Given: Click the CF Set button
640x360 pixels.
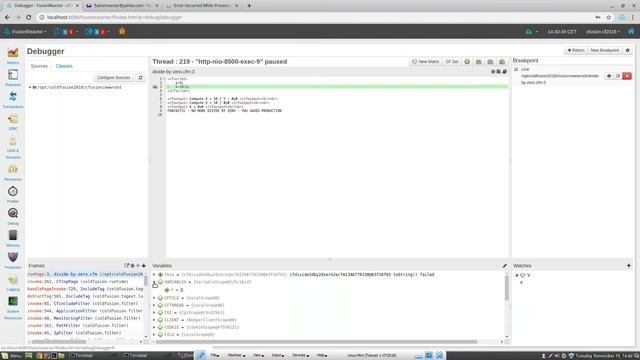Looking at the screenshot, I should click(452, 62).
